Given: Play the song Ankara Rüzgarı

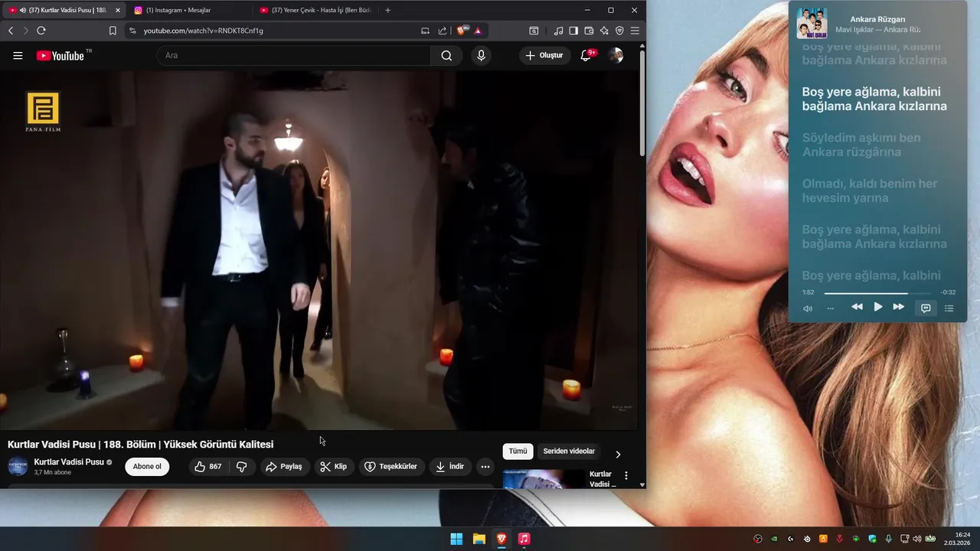Looking at the screenshot, I should click(877, 307).
